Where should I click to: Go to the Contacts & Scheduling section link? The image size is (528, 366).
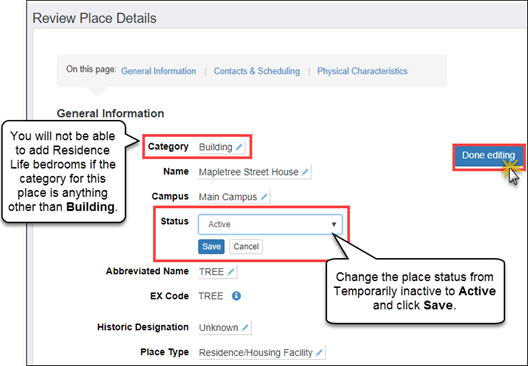click(257, 71)
